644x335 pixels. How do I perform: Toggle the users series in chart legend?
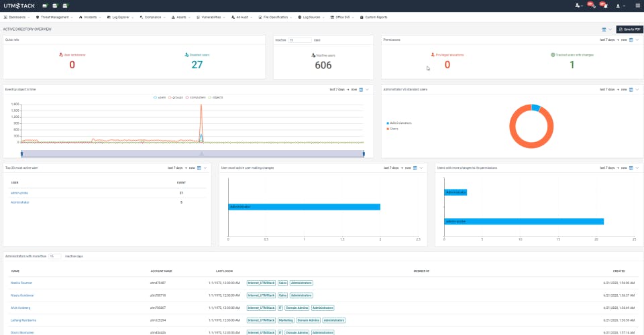click(160, 97)
